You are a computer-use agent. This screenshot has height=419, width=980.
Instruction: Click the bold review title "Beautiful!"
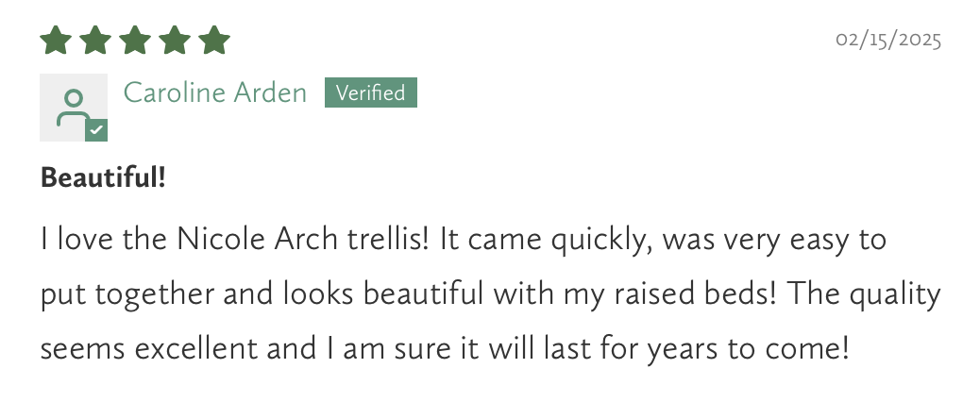(104, 176)
